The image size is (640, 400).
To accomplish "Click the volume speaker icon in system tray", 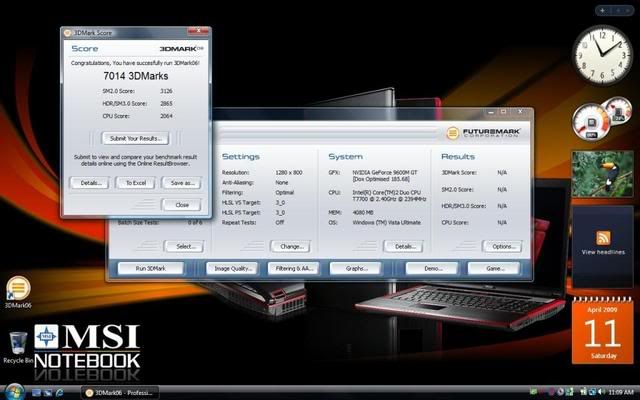I will click(600, 392).
